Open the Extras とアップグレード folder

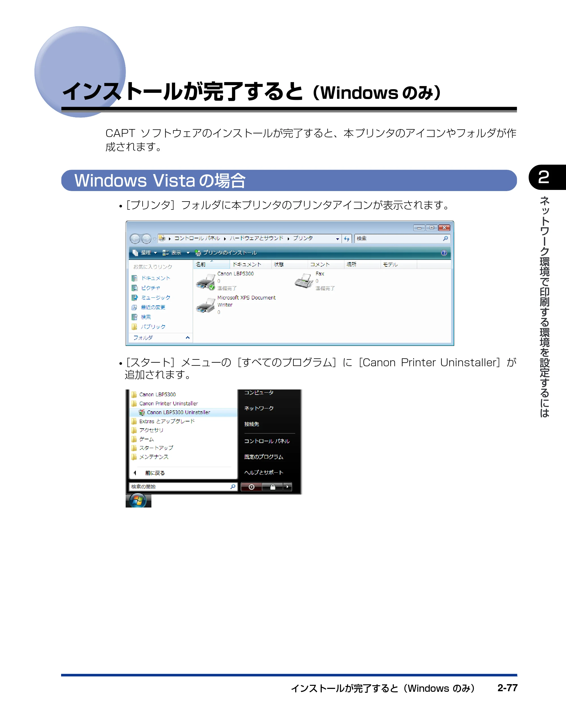[163, 421]
